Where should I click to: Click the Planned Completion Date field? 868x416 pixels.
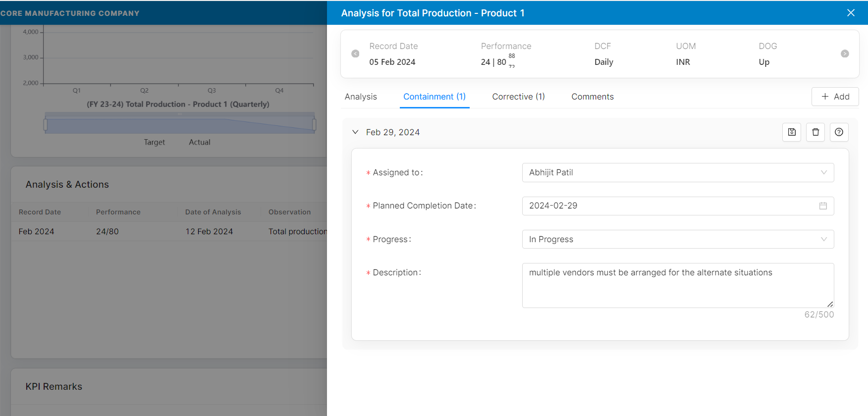click(678, 206)
